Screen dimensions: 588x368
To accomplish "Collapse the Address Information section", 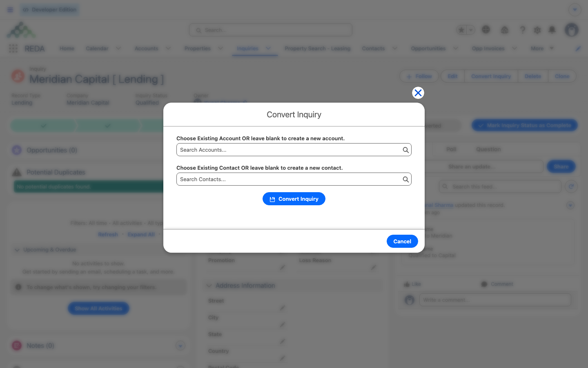I will pyautogui.click(x=209, y=286).
